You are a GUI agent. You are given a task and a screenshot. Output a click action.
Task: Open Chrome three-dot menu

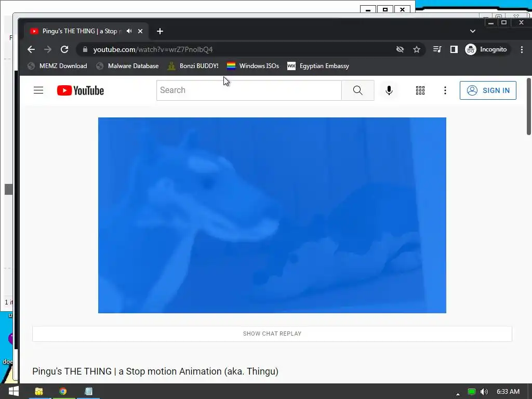point(522,49)
